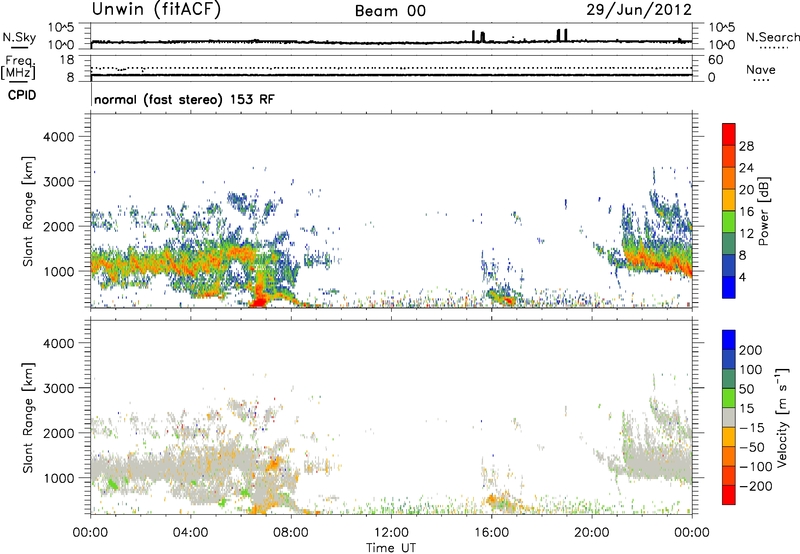
Task: Click the '04:00' time axis tick label
Action: pos(191,533)
